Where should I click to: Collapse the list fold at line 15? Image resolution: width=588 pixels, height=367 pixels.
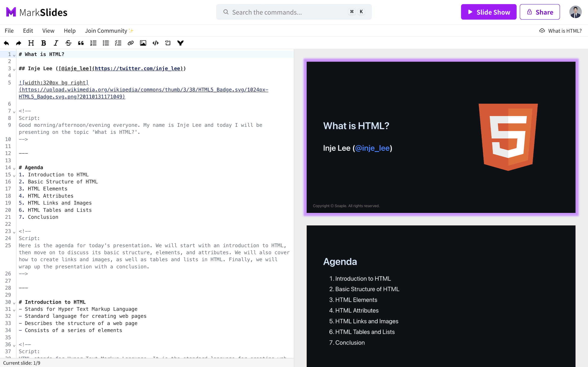click(x=14, y=176)
